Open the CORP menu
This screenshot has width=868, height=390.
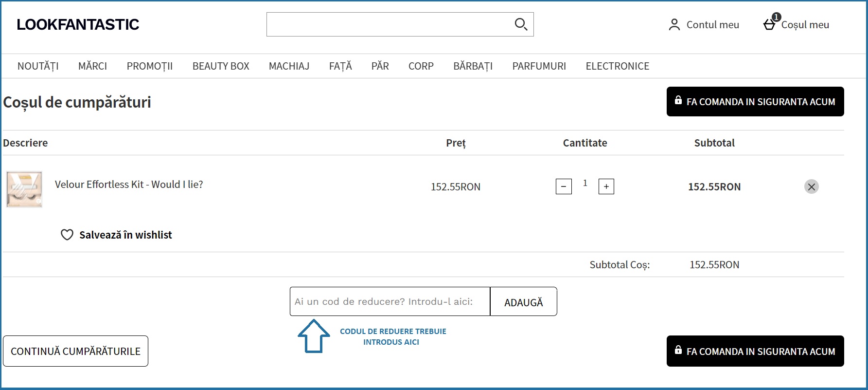pos(421,66)
